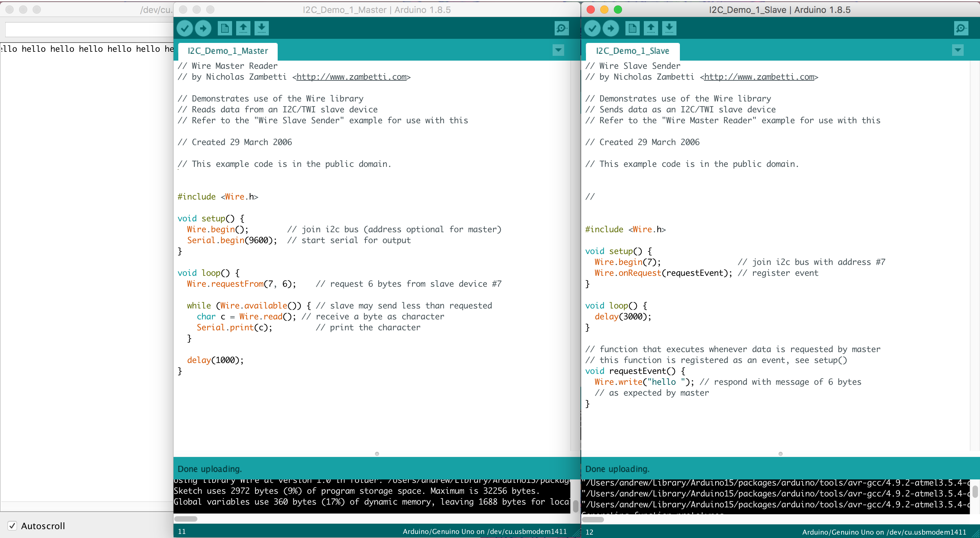Click Open sketch icon in Slave window
Screen dimensions: 980x538
tap(651, 28)
